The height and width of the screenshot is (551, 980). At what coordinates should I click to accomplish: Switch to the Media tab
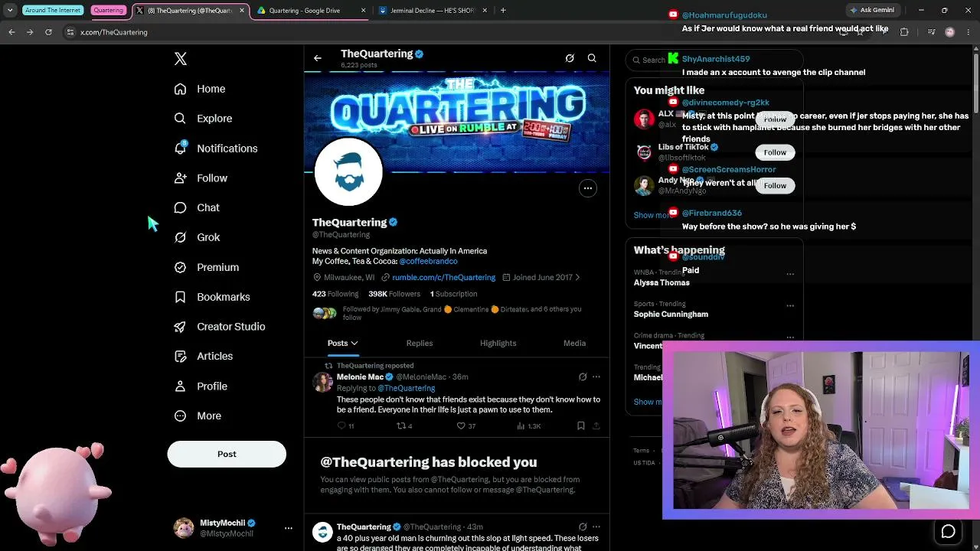coord(574,344)
